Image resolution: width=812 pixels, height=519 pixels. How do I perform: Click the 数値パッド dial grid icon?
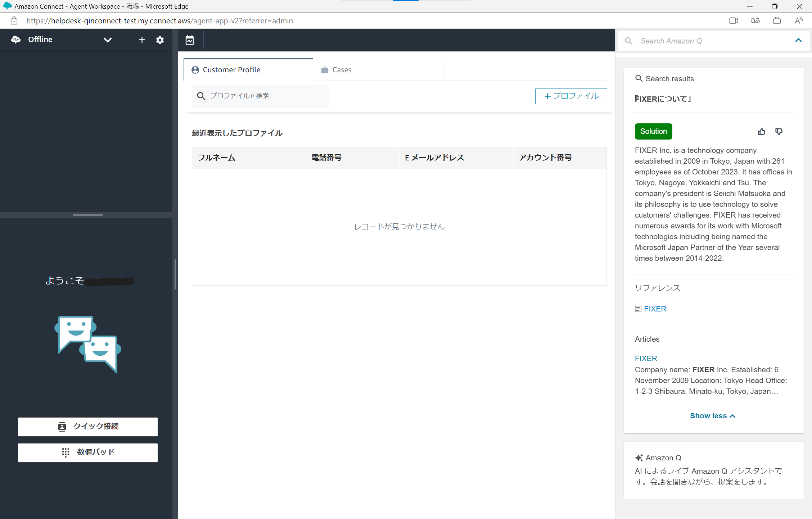tap(66, 452)
